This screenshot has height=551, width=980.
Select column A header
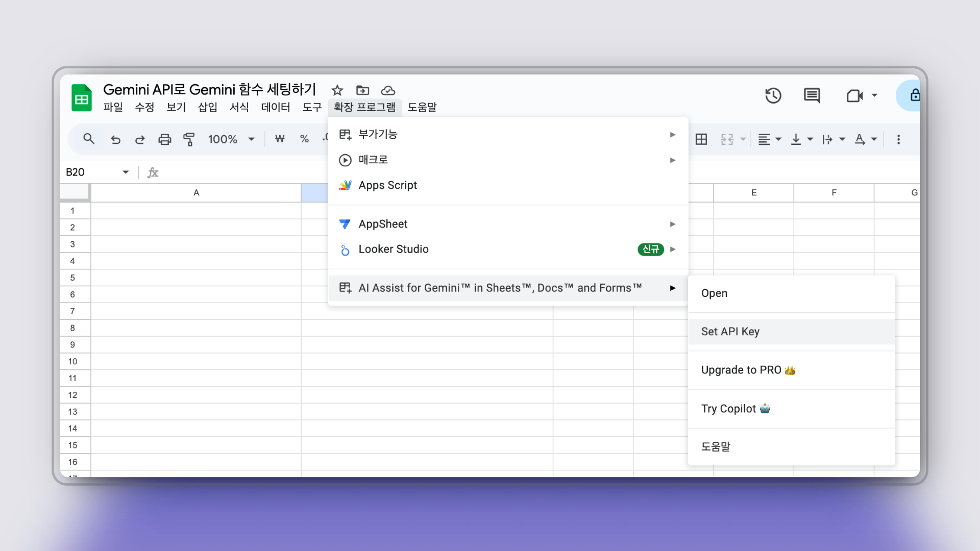(196, 193)
